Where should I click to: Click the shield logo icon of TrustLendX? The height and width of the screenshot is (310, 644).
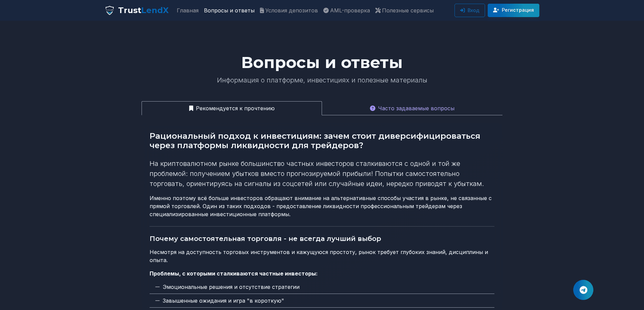(110, 10)
